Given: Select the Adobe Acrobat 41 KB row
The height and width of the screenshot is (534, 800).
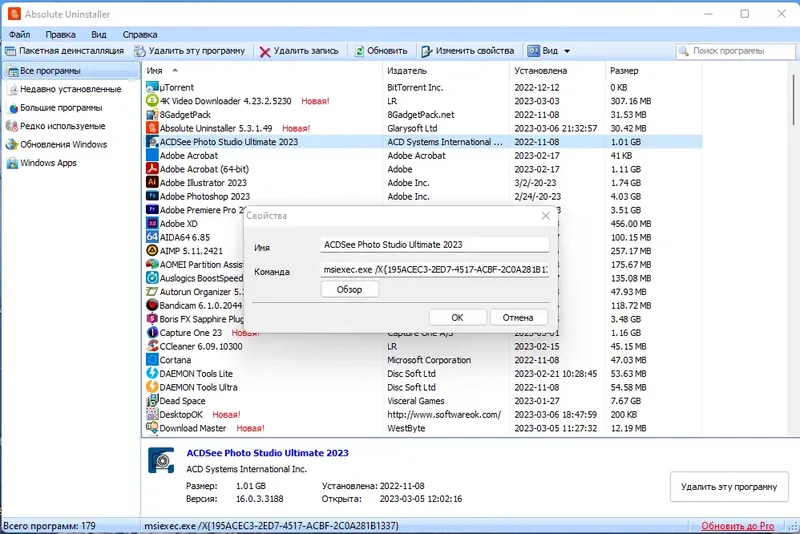Looking at the screenshot, I should coord(423,156).
